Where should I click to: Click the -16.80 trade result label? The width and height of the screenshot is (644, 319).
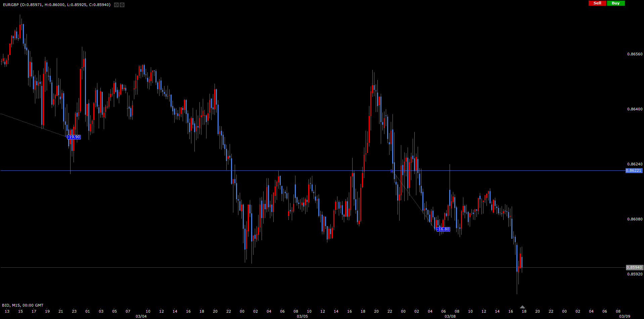443,229
